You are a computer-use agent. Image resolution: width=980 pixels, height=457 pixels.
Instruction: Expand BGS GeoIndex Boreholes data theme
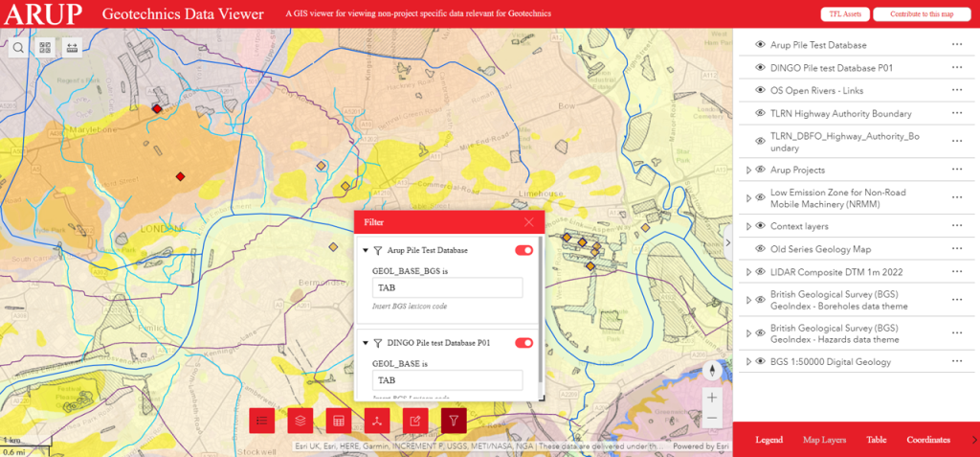(x=748, y=300)
